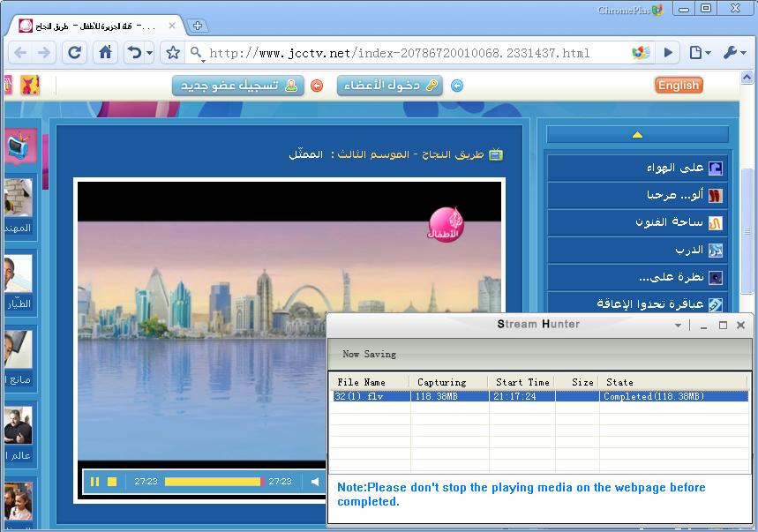Screen dimensions: 758x532
Task: Reload the page with the refresh icon
Action: pos(74,53)
